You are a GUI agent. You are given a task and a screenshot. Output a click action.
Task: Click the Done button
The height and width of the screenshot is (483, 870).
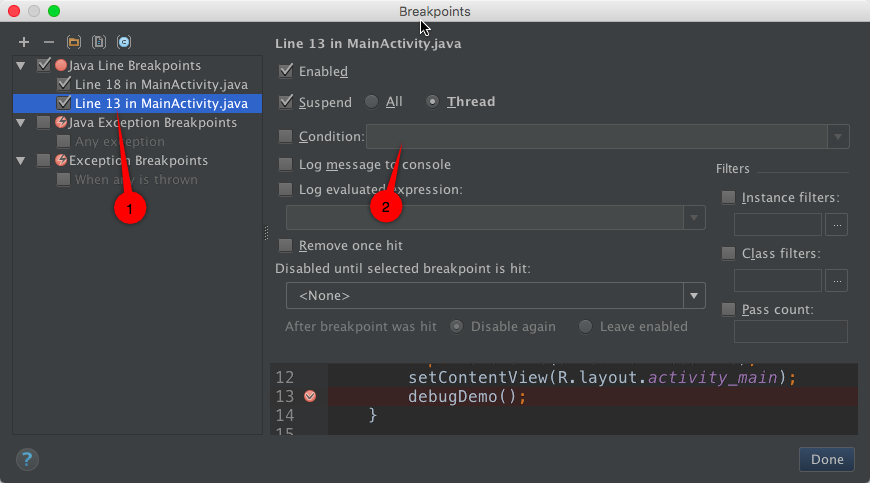coord(827,459)
